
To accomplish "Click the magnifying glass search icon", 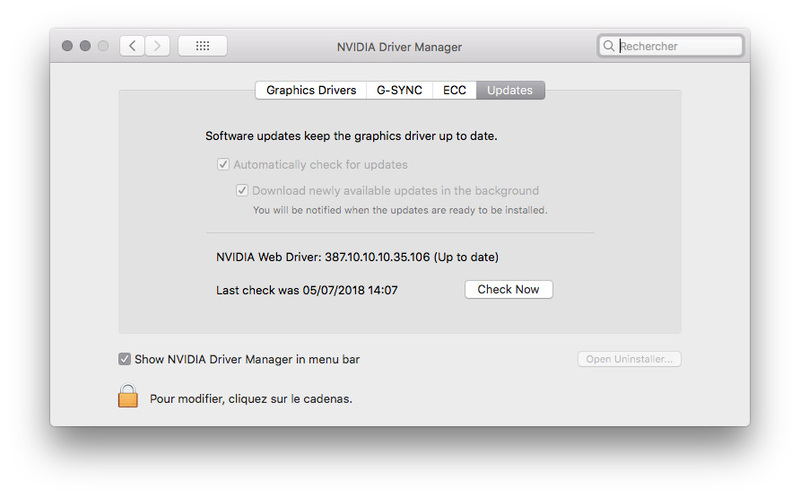I will coord(609,46).
